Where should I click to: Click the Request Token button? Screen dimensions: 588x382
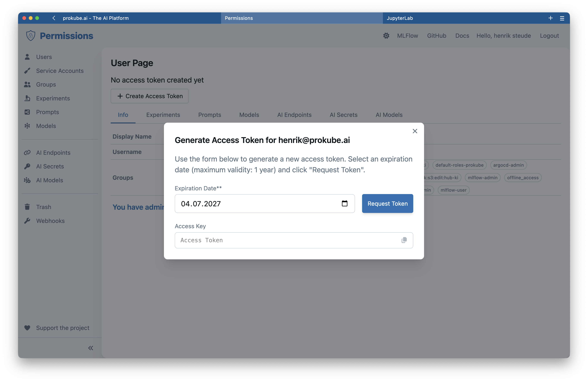point(387,203)
